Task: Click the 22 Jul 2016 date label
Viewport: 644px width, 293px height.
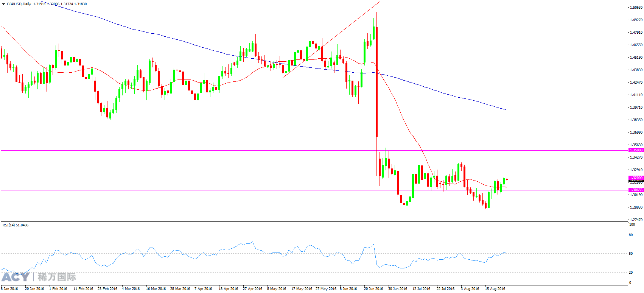Action: (446, 288)
